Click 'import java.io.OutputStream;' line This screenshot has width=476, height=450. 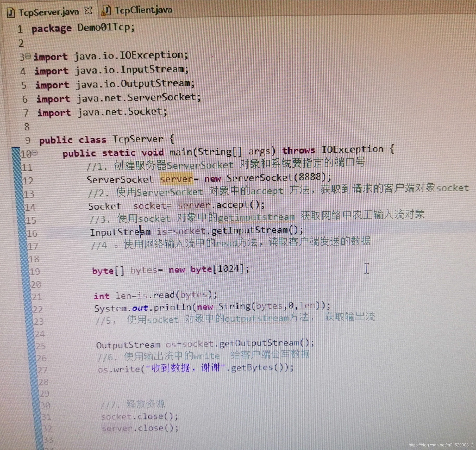pos(115,84)
